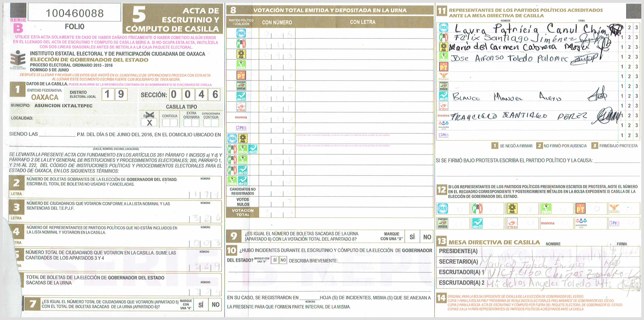Image resolution: width=644 pixels, height=320 pixels.
Task: Click the PAN logo in the section 8 vote table
Action: 241,33
